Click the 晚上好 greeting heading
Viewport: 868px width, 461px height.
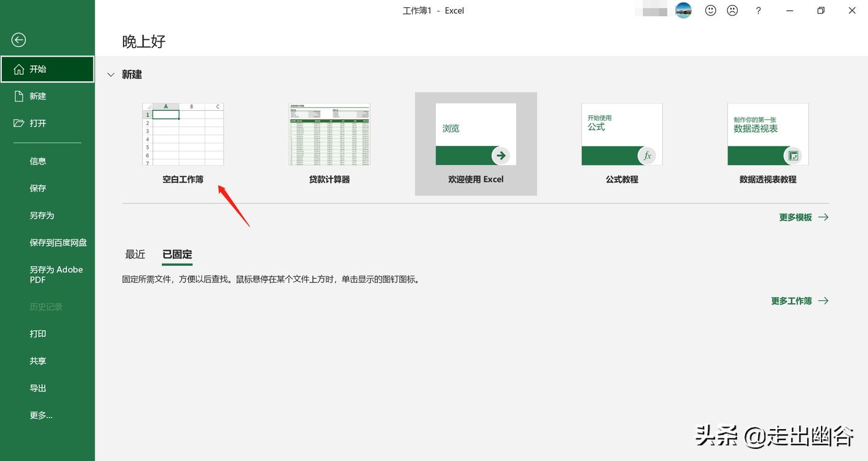pos(143,41)
